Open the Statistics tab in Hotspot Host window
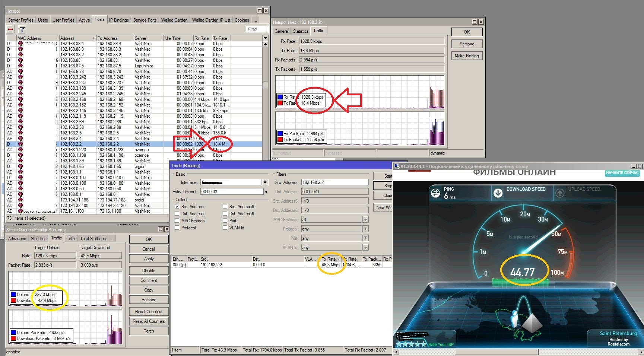Image resolution: width=644 pixels, height=356 pixels. tap(301, 31)
